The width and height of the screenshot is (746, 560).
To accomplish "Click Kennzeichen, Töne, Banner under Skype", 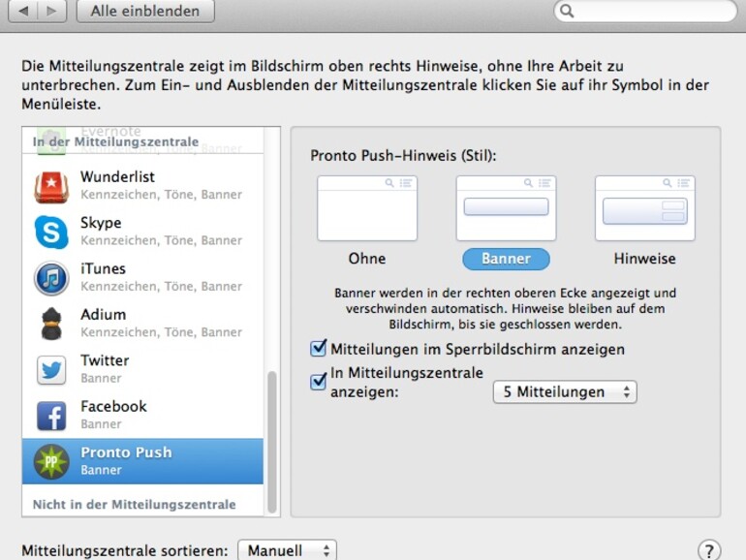I will point(161,240).
